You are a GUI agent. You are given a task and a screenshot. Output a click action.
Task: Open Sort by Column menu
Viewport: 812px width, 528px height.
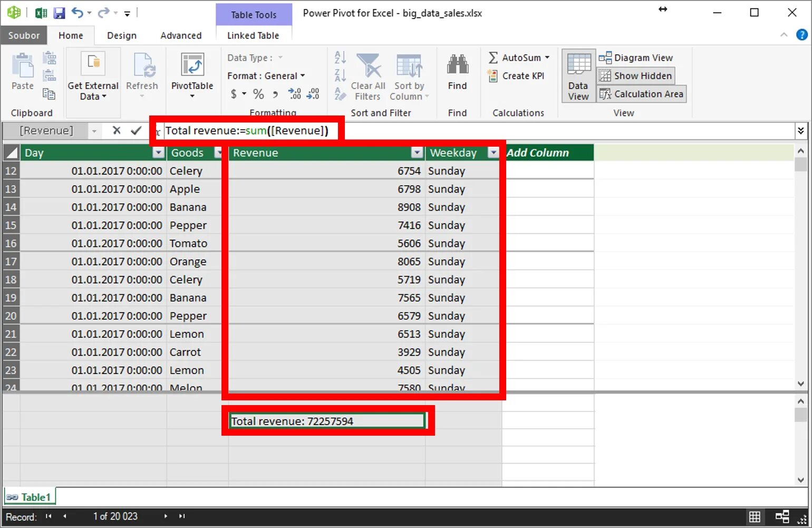click(x=409, y=76)
